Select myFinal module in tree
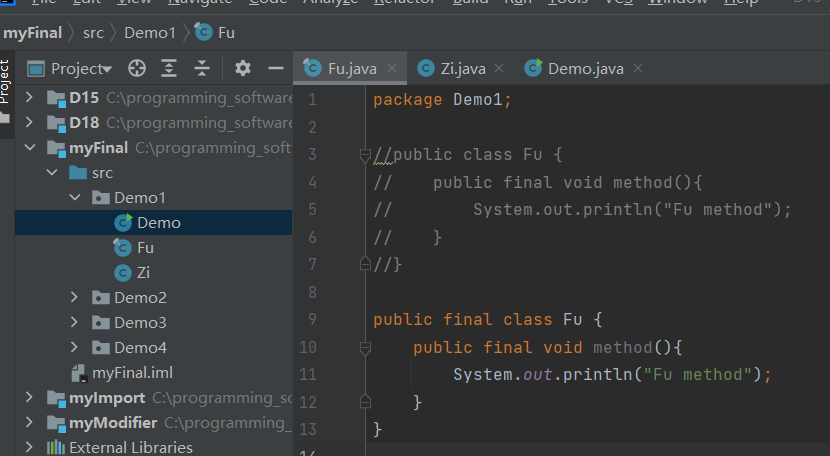Image resolution: width=830 pixels, height=456 pixels. (153, 148)
